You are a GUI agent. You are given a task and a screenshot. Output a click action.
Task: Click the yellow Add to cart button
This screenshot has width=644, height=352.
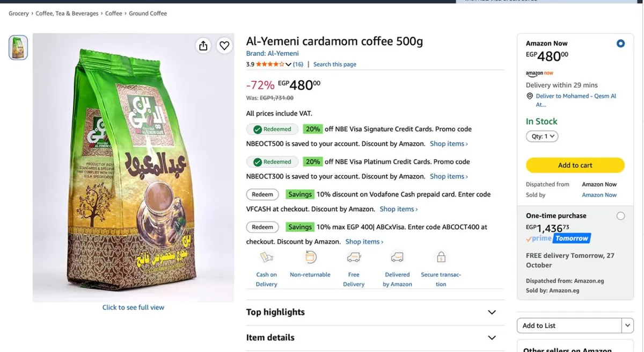575,165
